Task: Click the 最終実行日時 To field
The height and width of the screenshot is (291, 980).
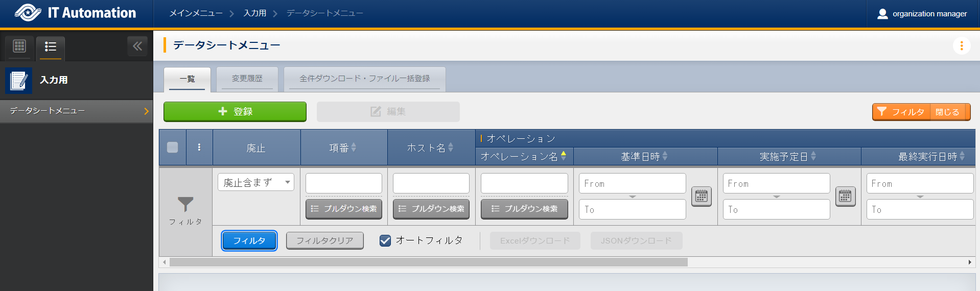Action: click(x=920, y=209)
